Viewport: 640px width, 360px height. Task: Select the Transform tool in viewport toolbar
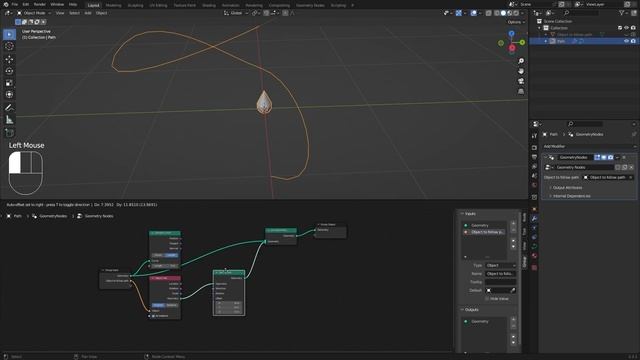tap(9, 95)
